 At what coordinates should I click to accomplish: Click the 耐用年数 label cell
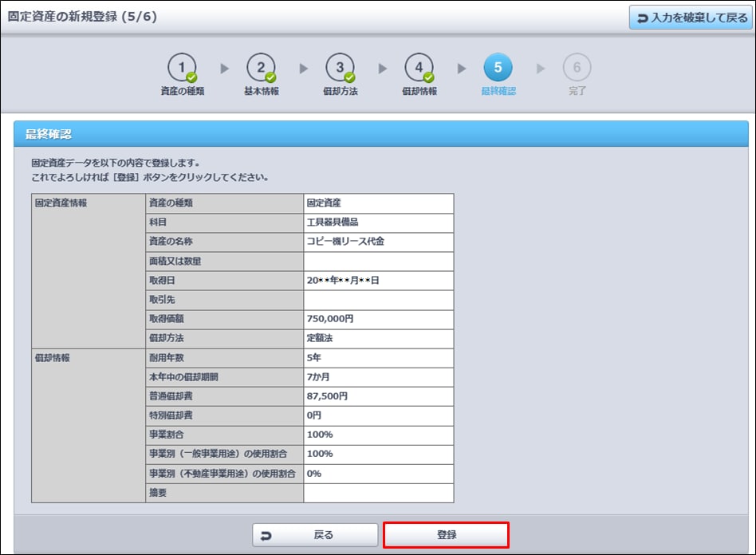(224, 358)
